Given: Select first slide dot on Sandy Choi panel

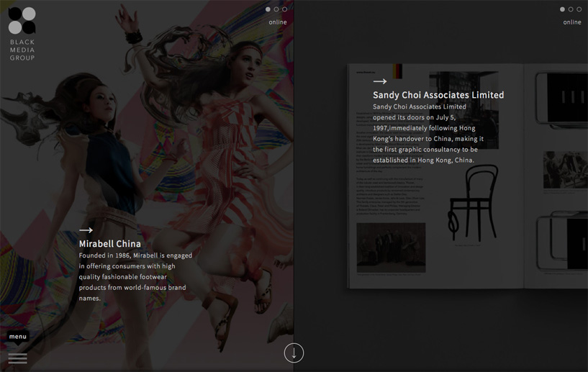Looking at the screenshot, I should pos(562,9).
